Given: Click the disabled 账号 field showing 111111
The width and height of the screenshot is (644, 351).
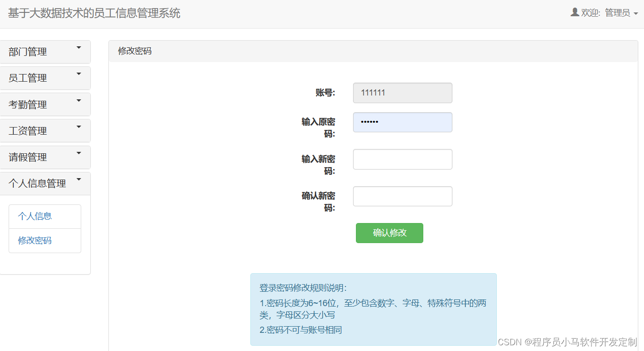Looking at the screenshot, I should point(402,93).
